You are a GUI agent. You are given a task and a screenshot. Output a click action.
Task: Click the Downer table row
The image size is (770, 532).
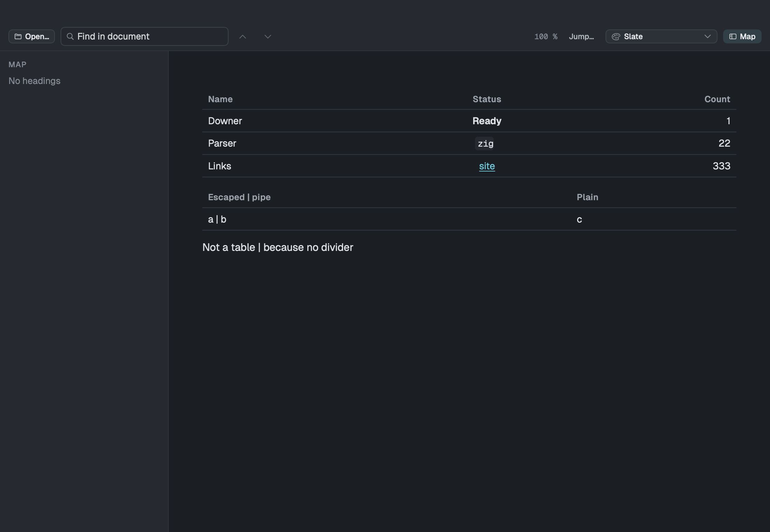tap(469, 121)
